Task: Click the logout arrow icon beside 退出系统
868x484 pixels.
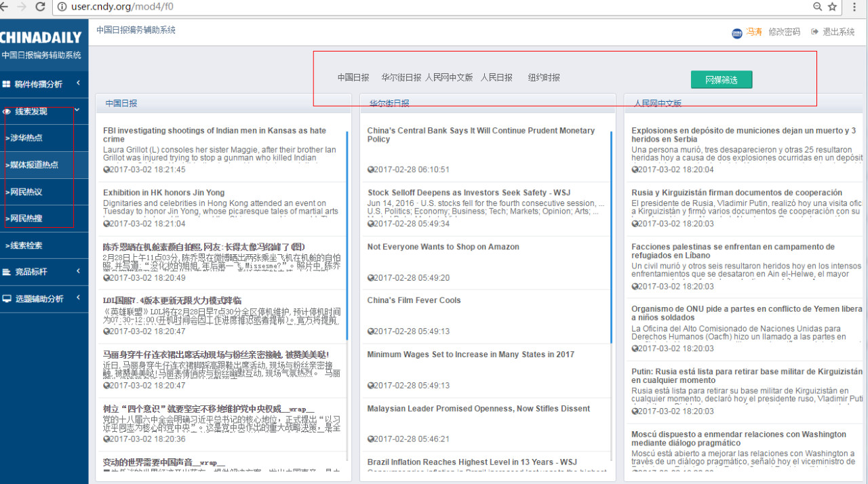Action: click(x=814, y=32)
